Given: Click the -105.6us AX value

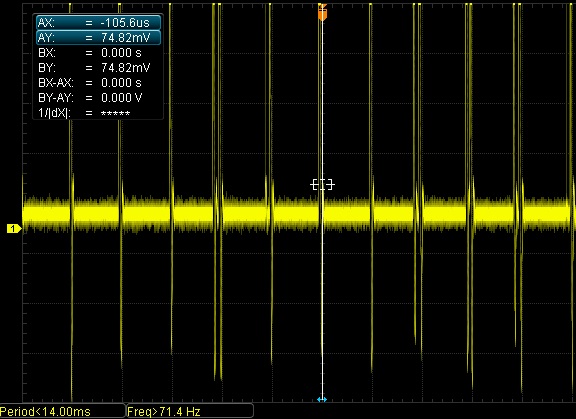Looking at the screenshot, I should coord(125,23).
